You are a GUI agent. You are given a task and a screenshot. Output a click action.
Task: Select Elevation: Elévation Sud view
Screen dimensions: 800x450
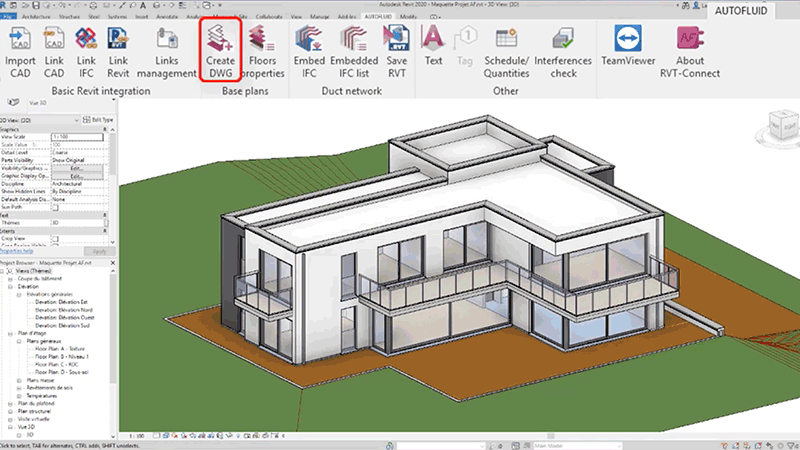[62, 326]
